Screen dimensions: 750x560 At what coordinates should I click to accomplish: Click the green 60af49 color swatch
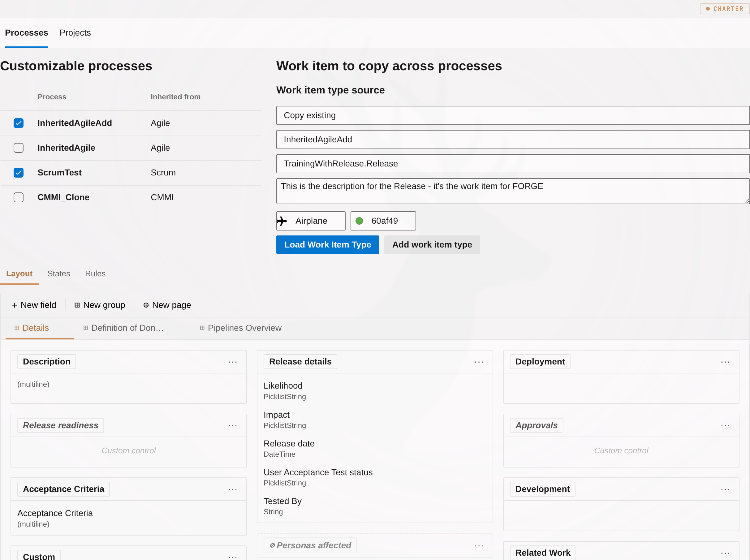coord(359,221)
